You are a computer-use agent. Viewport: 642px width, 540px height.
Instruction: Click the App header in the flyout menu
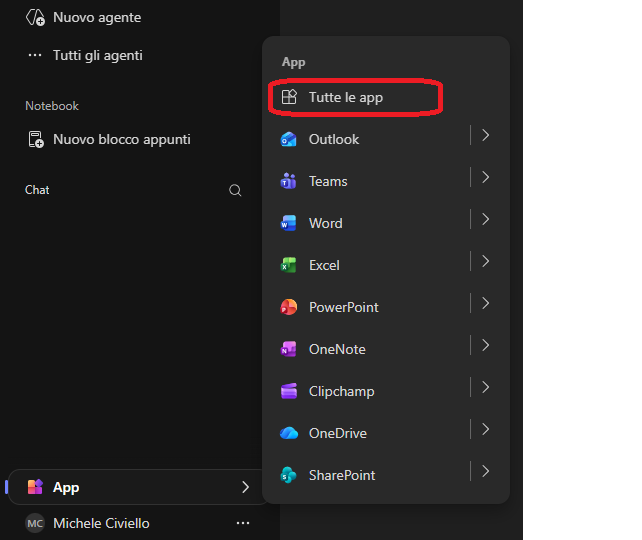click(294, 62)
